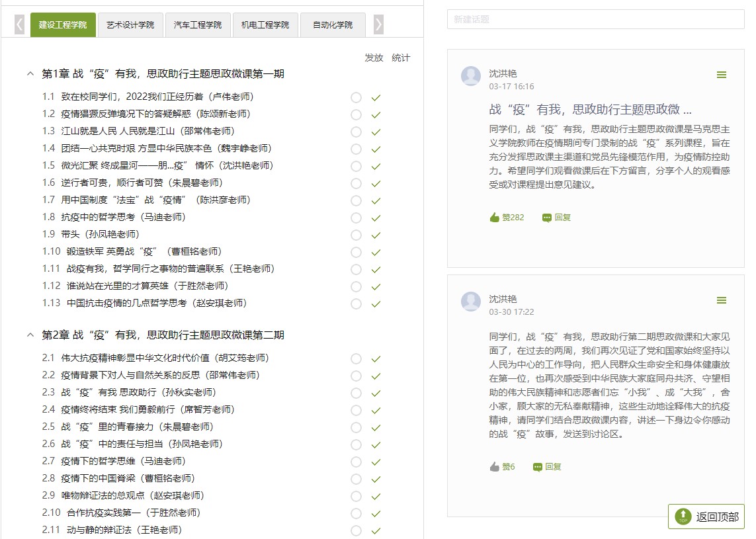Screen dimensions: 756x539
Task: Click the 返回顶部 button
Action: [x=706, y=517]
